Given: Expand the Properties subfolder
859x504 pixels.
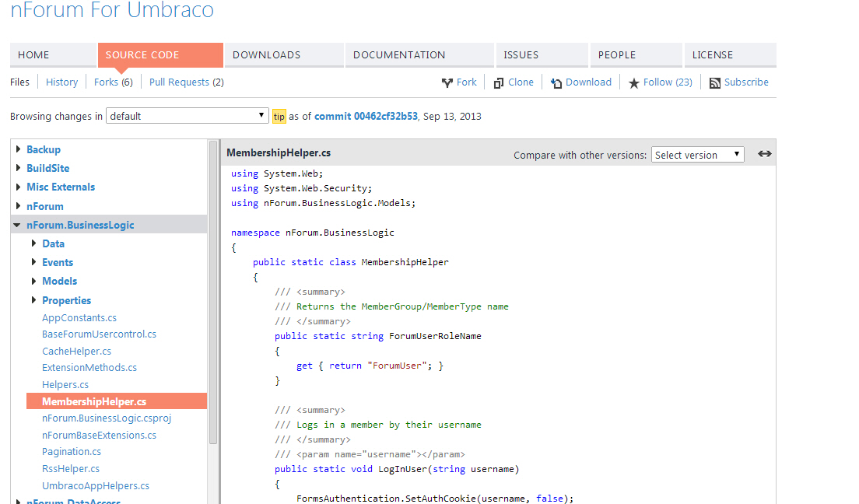Looking at the screenshot, I should tap(33, 299).
